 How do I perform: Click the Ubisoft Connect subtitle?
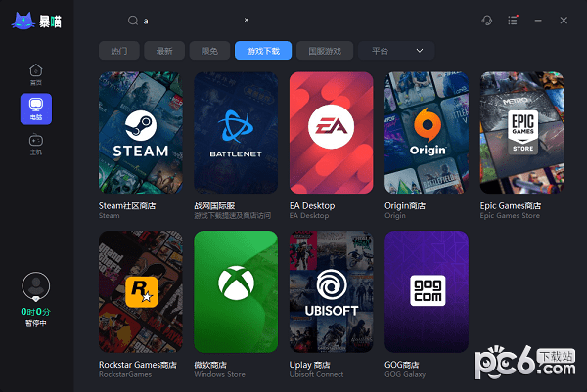click(316, 374)
